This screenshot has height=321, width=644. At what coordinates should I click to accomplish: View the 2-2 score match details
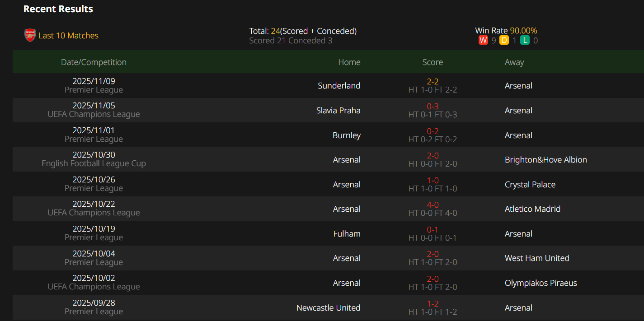(432, 82)
